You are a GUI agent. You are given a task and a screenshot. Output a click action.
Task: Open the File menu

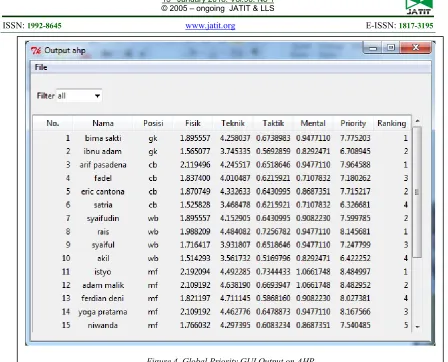pos(41,67)
